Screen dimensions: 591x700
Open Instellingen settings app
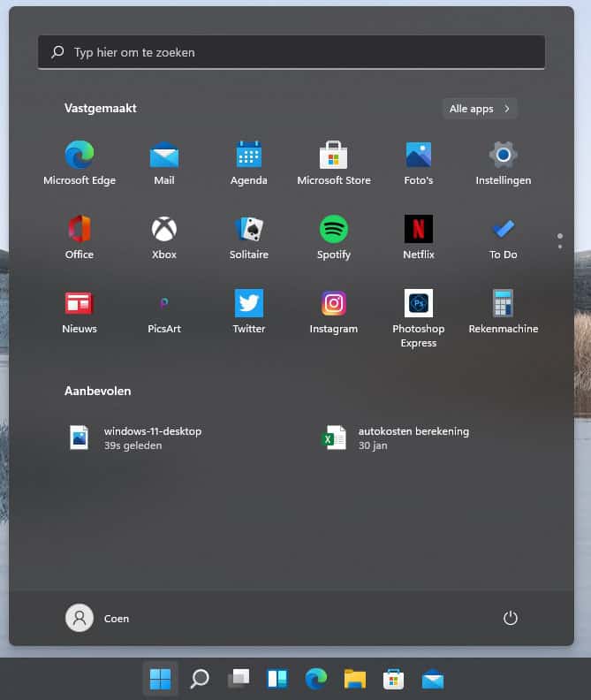pyautogui.click(x=503, y=163)
